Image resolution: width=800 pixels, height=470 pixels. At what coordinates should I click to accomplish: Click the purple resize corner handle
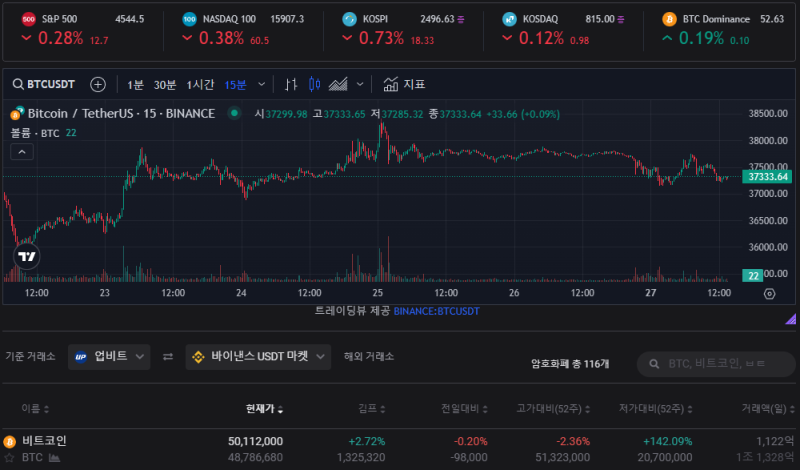click(x=791, y=319)
